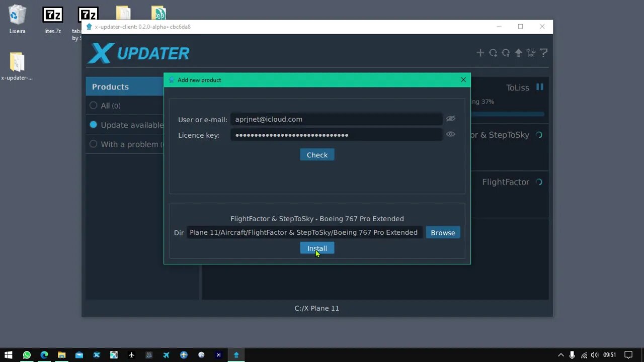The image size is (644, 362).
Task: Select the All (0) filter
Action: (105, 106)
